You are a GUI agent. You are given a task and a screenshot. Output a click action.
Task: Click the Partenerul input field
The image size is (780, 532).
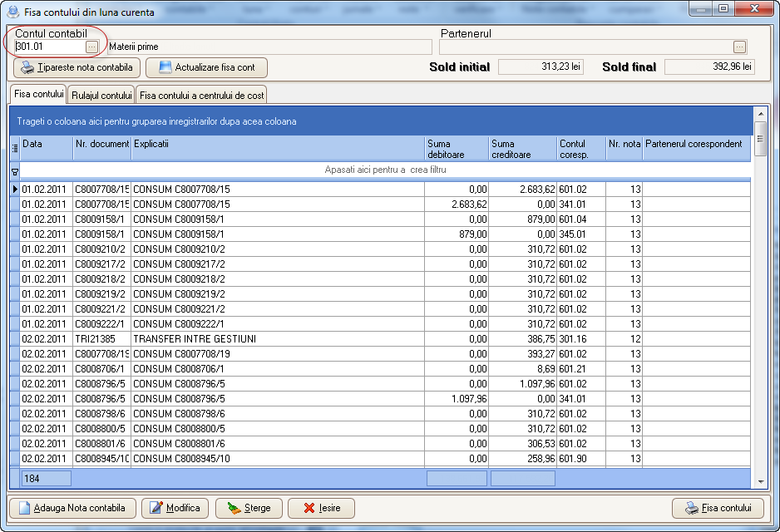pos(586,47)
